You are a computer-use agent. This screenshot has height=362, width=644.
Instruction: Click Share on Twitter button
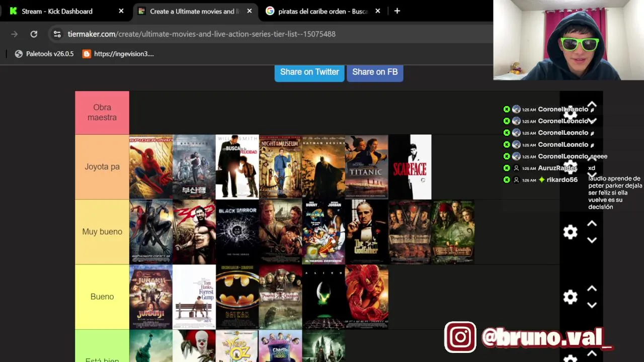tap(309, 72)
